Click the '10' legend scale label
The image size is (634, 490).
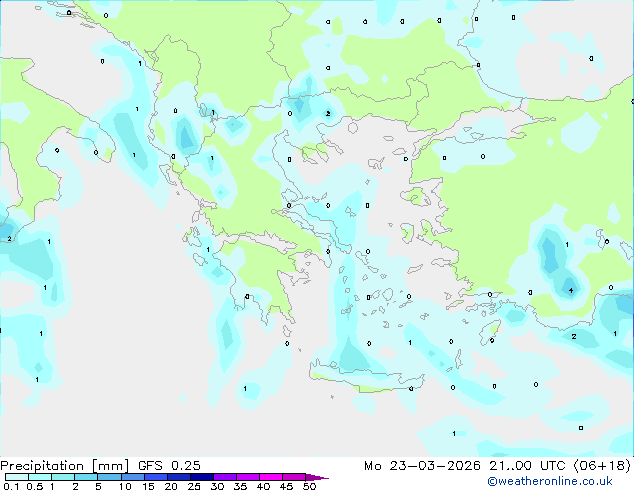coord(125,486)
